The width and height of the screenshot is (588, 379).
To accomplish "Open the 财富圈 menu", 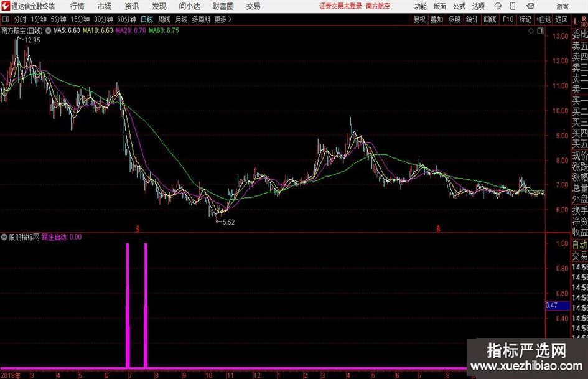I will point(223,6).
